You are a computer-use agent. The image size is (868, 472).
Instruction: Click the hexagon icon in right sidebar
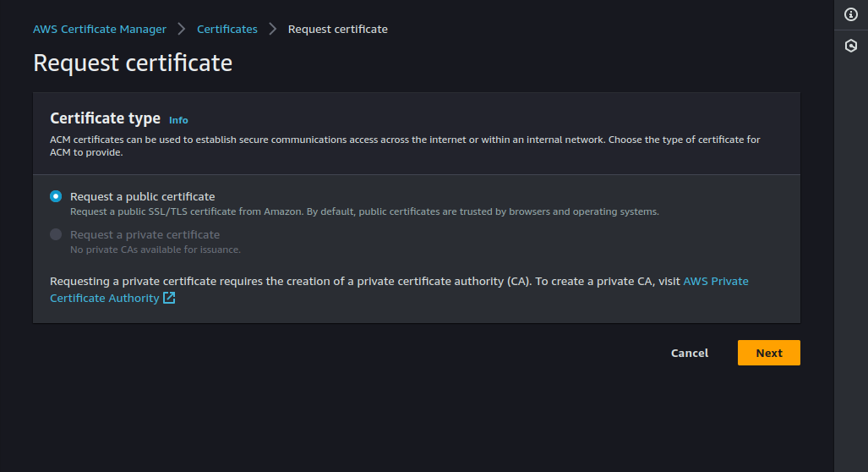(x=851, y=47)
